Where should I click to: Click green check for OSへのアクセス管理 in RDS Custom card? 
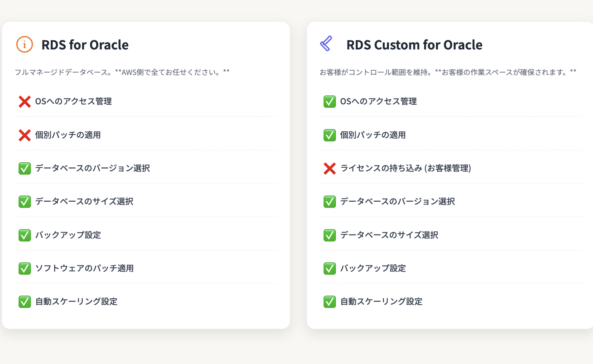(330, 102)
